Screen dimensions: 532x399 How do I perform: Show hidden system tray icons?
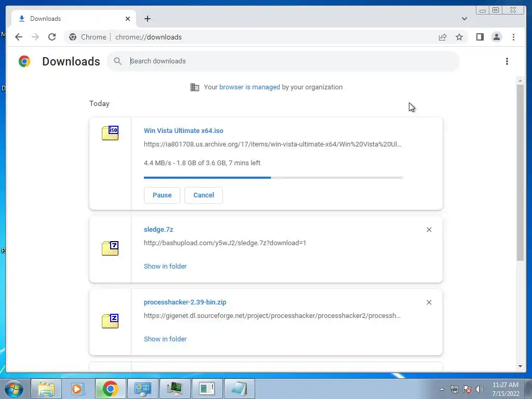coord(442,389)
